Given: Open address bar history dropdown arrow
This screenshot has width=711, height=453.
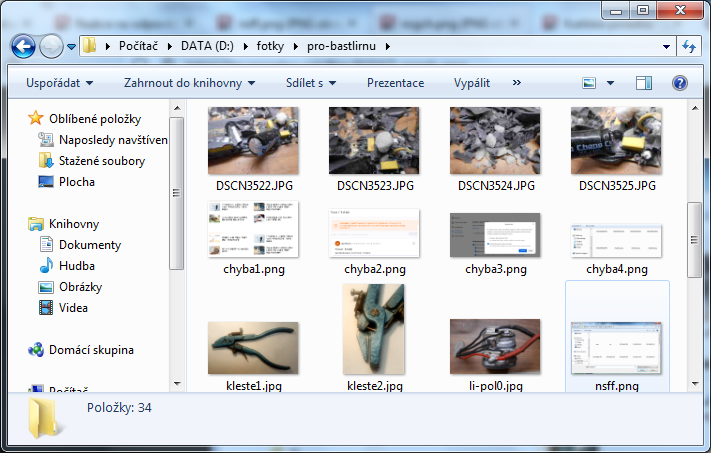Looking at the screenshot, I should coord(666,46).
